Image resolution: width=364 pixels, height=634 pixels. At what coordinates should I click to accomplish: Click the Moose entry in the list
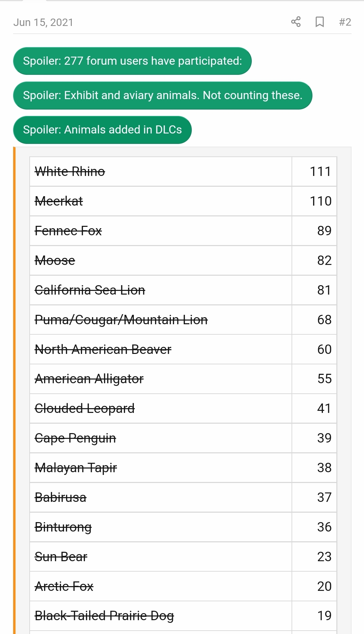55,261
